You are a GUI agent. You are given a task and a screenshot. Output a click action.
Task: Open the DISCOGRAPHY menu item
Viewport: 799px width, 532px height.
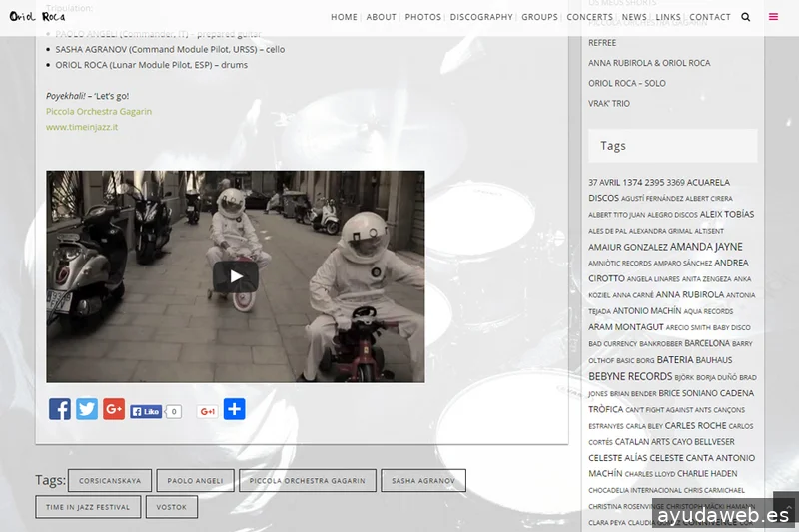(x=481, y=17)
